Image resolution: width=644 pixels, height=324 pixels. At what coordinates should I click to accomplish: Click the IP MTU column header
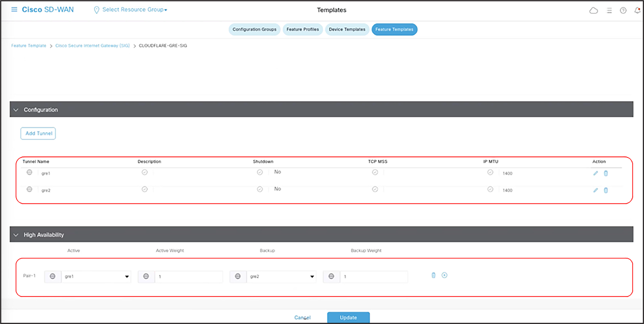tap(491, 162)
